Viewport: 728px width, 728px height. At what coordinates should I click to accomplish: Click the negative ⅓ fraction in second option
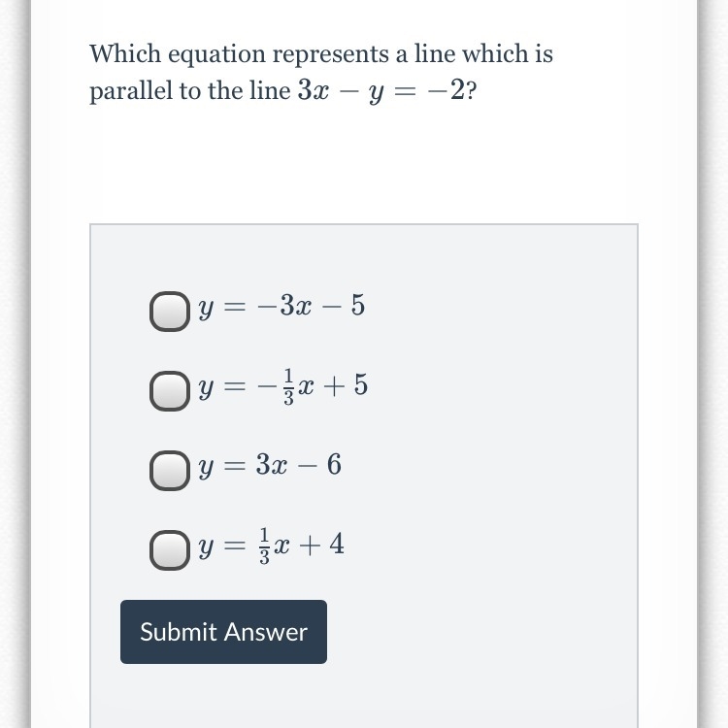(277, 386)
